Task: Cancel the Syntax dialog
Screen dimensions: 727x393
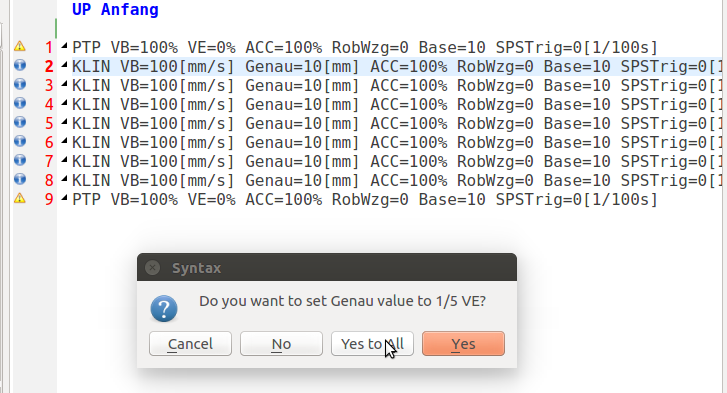Action: click(x=190, y=343)
